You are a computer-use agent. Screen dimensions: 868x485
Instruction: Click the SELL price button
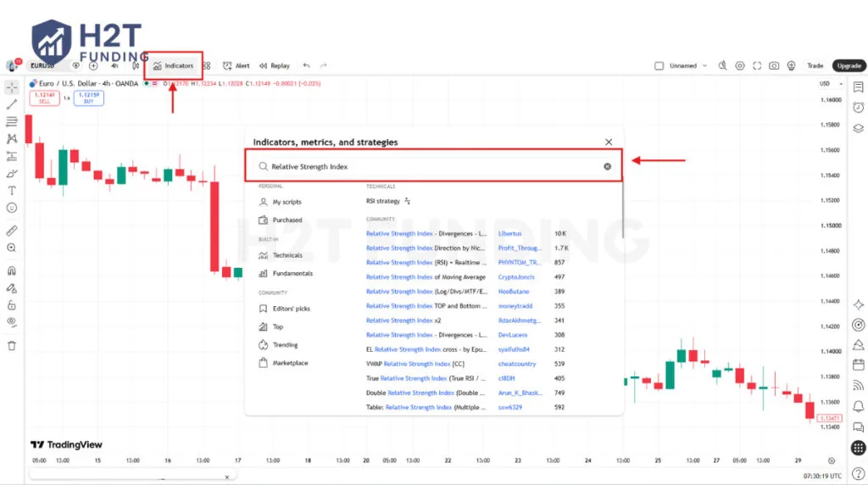[x=44, y=98]
